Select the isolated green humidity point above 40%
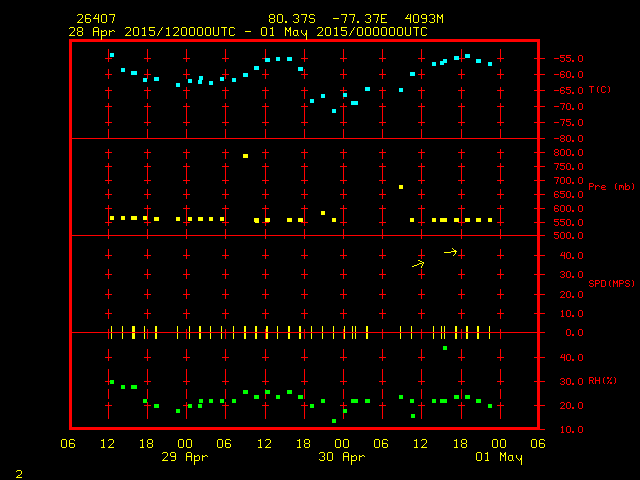 (445, 348)
